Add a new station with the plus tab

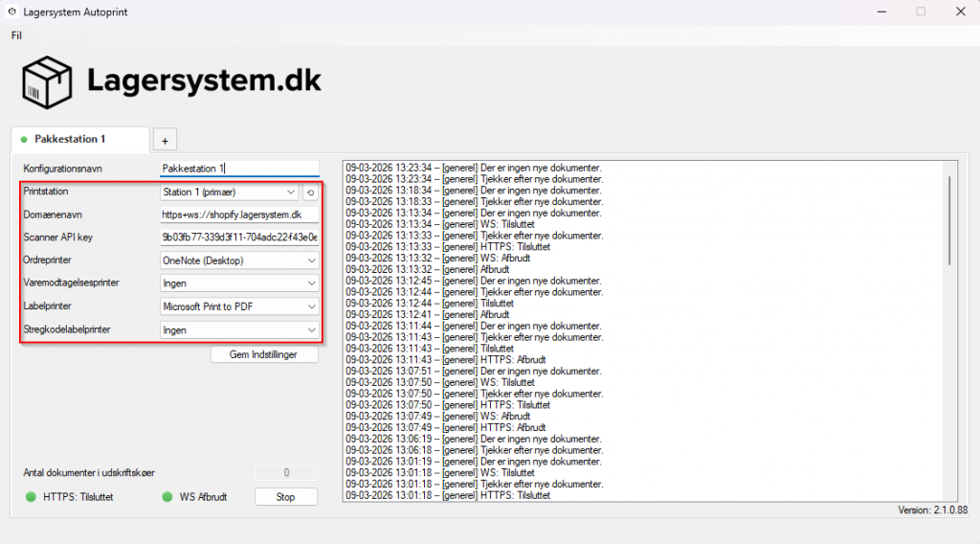tap(164, 141)
